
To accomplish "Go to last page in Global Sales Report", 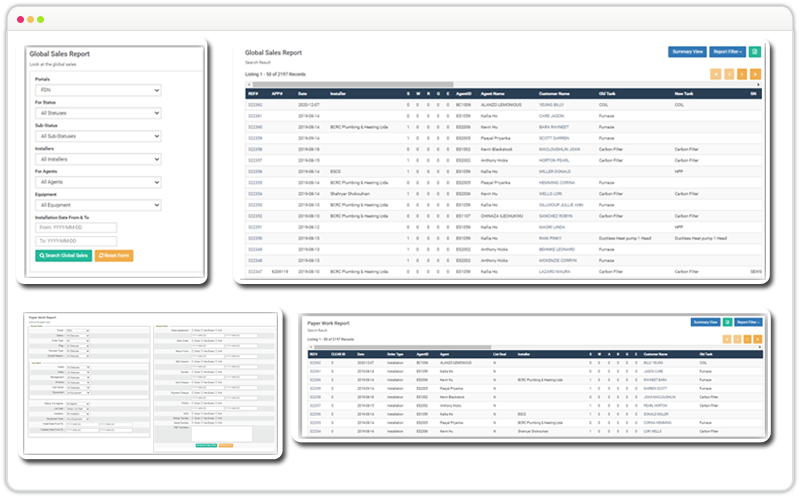I will [x=755, y=74].
